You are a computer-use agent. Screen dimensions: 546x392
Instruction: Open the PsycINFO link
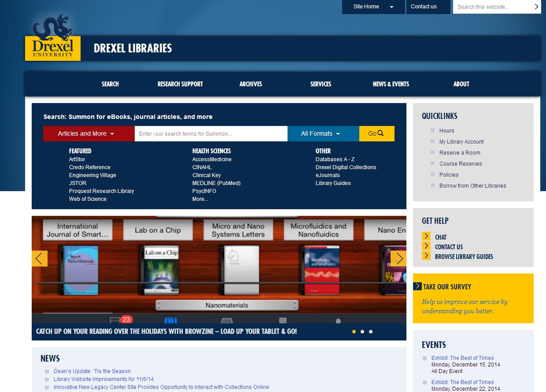point(204,191)
